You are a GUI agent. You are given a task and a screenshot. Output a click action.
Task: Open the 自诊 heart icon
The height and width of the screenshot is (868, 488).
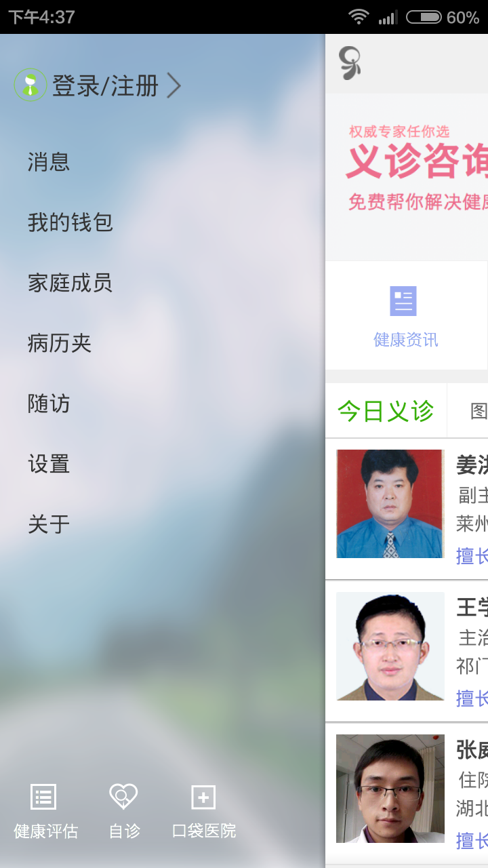click(123, 797)
